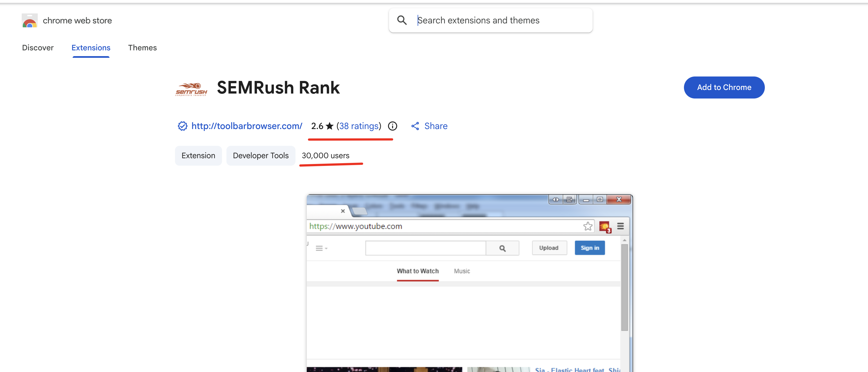Focus the Search extensions and themes field
This screenshot has width=868, height=372.
click(491, 20)
